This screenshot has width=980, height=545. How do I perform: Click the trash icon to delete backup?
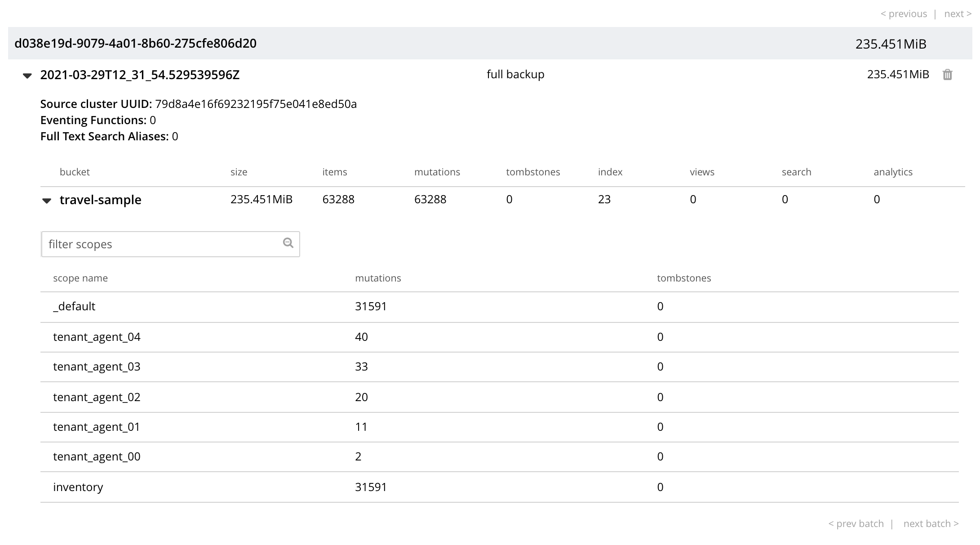click(947, 75)
